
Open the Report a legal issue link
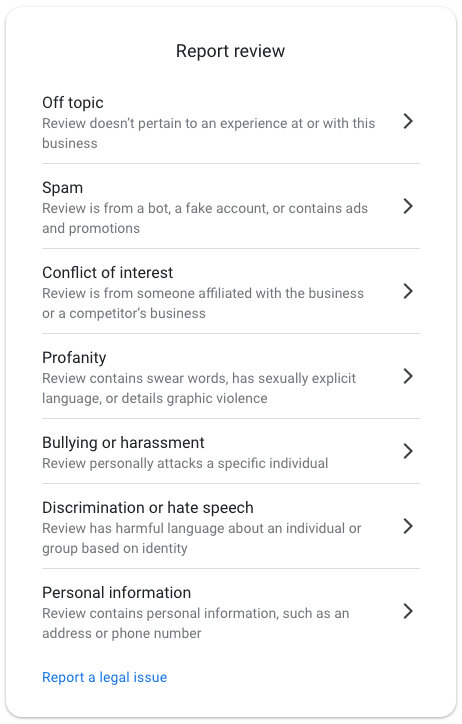(104, 677)
